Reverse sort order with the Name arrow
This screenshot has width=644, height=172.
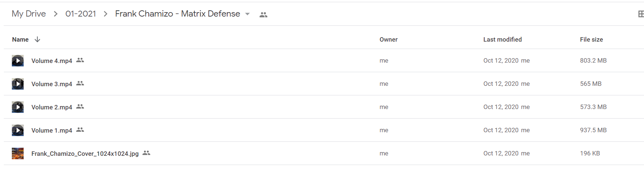tap(37, 39)
